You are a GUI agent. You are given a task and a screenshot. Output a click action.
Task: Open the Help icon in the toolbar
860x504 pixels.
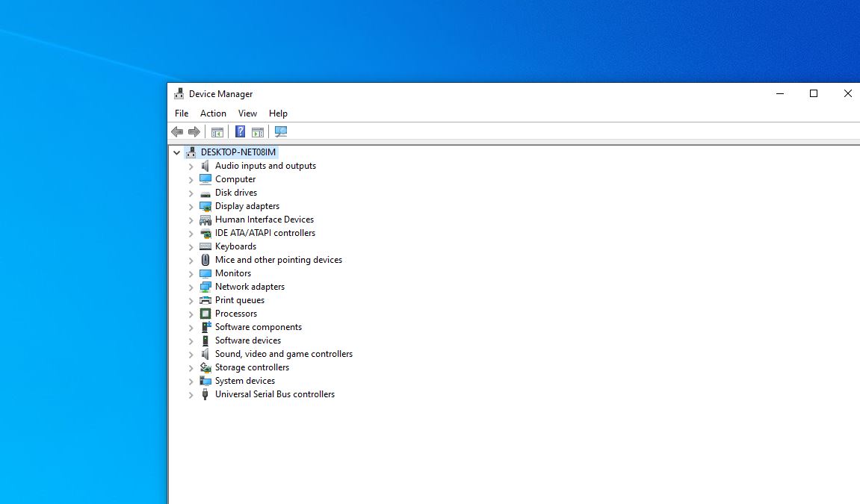[x=240, y=131]
